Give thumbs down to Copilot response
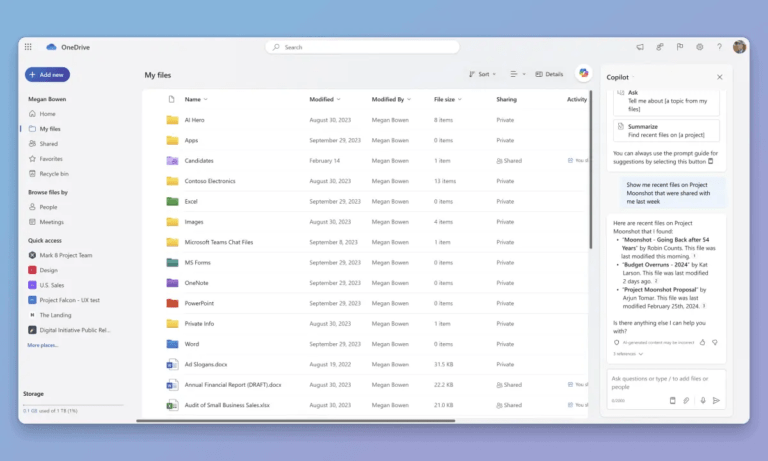This screenshot has width=768, height=461. coord(715,342)
